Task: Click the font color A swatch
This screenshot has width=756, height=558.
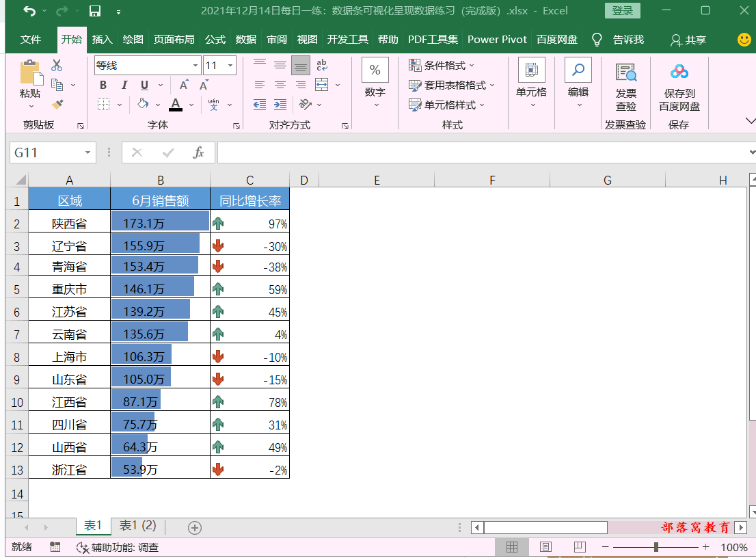Action: (x=176, y=104)
